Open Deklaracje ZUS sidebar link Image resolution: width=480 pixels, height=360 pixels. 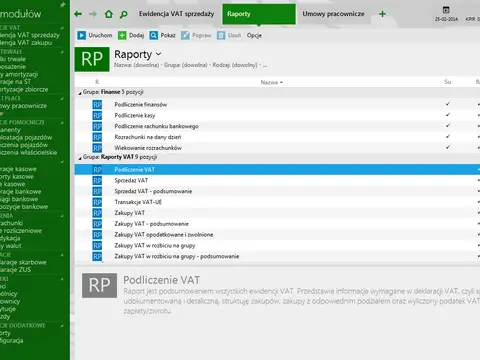pyautogui.click(x=15, y=270)
